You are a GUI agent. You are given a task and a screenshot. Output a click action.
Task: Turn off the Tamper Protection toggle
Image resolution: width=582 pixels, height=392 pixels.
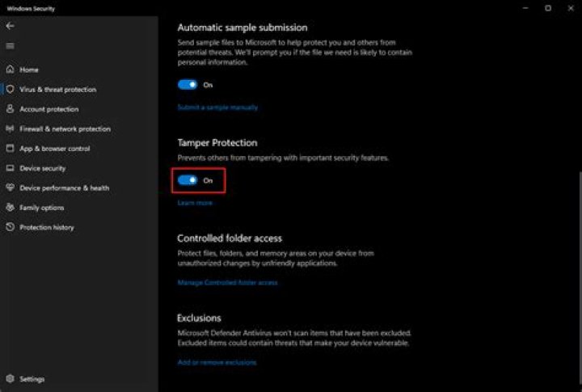[x=188, y=180]
